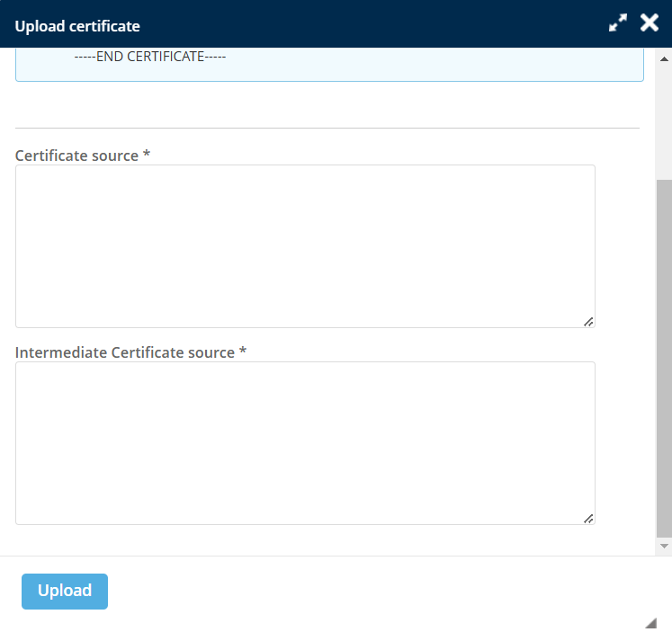Viewport: 672px width, 641px height.
Task: Click the asterisk beside Certificate source
Action: click(x=147, y=155)
